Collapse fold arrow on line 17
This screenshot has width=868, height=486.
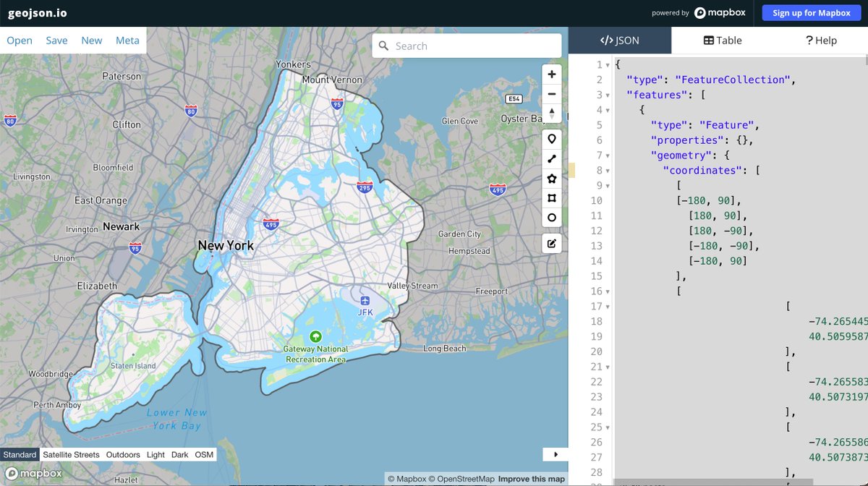(608, 307)
